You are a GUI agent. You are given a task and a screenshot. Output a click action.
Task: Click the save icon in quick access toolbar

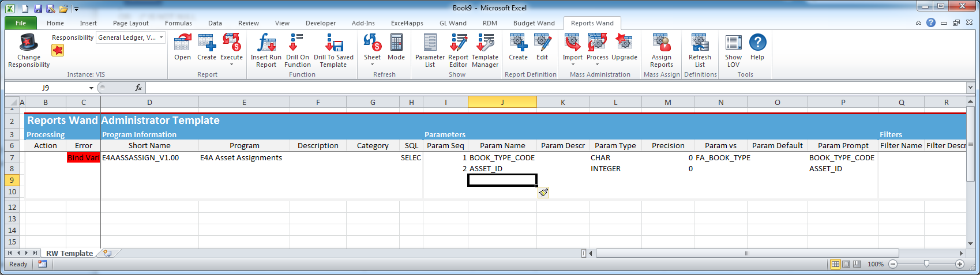(x=38, y=9)
